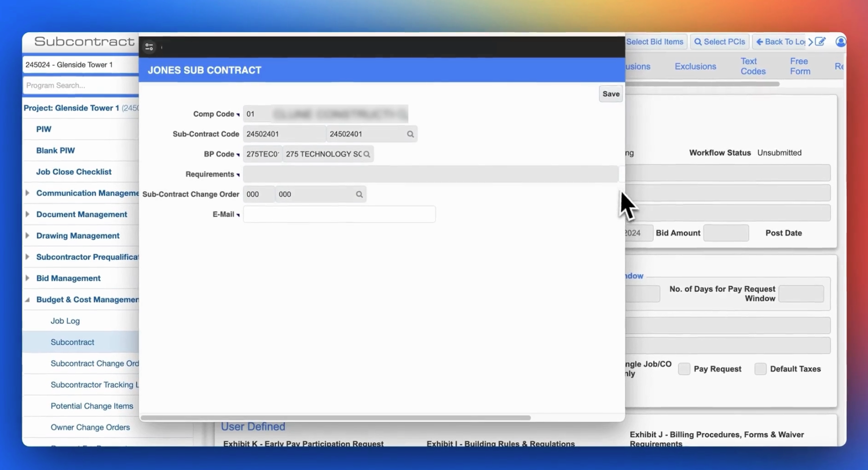Click the right chevron next to Back To Log
868x470 pixels.
click(810, 42)
